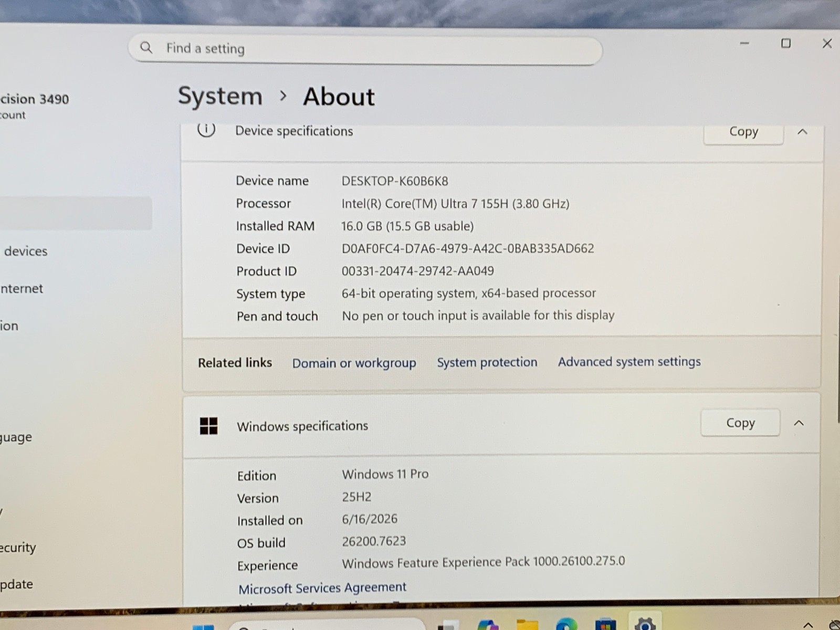Open Microsoft Store from the taskbar
Viewport: 840px width, 630px height.
point(605,625)
